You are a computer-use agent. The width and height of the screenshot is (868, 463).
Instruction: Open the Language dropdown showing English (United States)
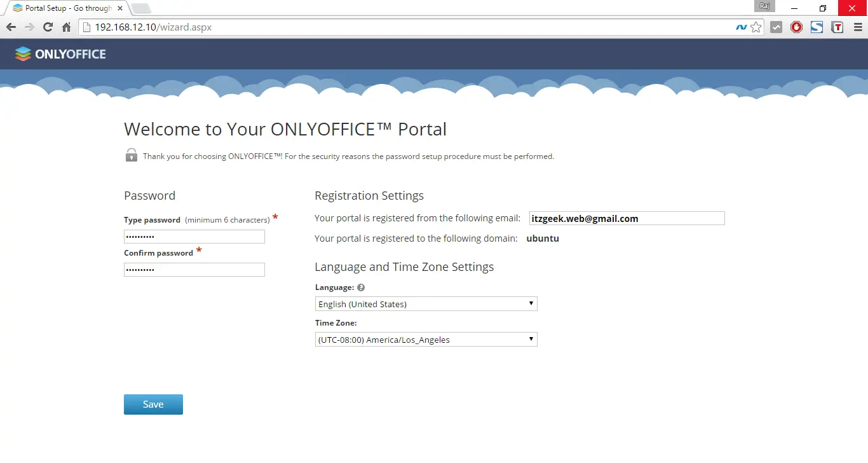(x=426, y=304)
